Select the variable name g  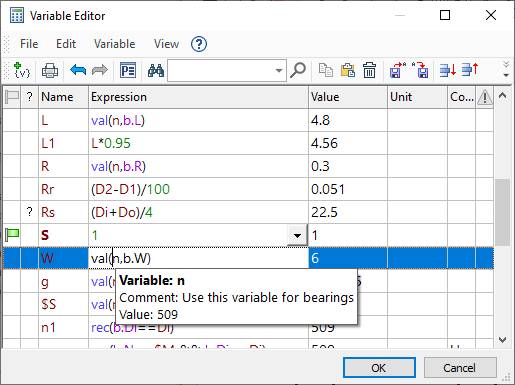click(45, 283)
